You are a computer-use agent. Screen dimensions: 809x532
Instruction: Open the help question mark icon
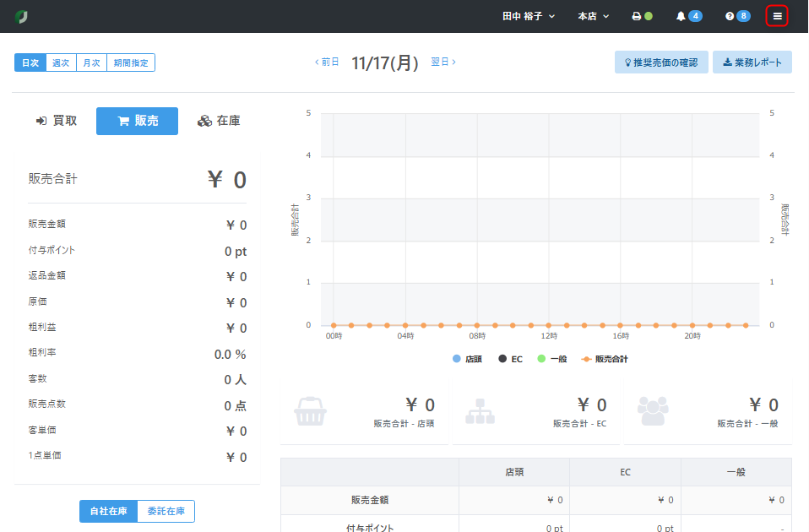pyautogui.click(x=730, y=17)
